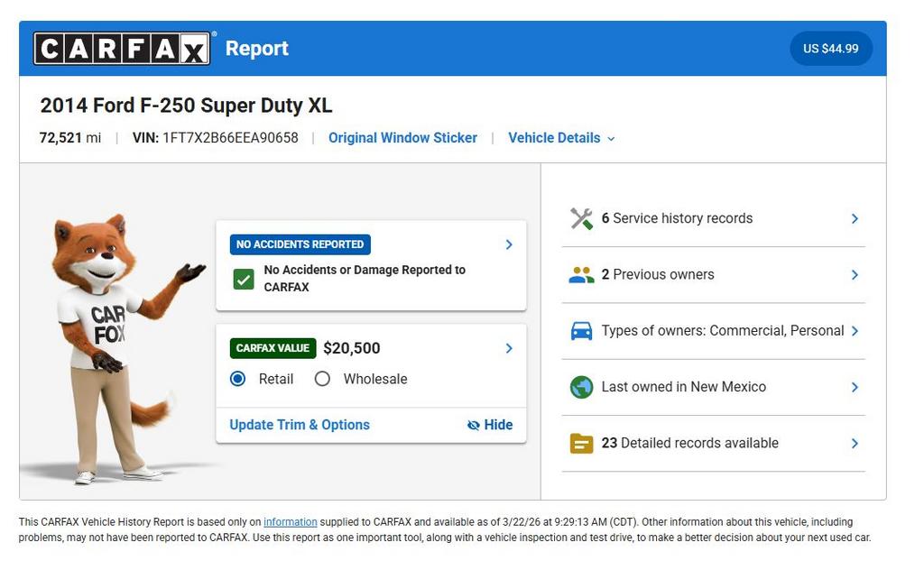
Task: Select the Retail value option
Action: (x=238, y=379)
